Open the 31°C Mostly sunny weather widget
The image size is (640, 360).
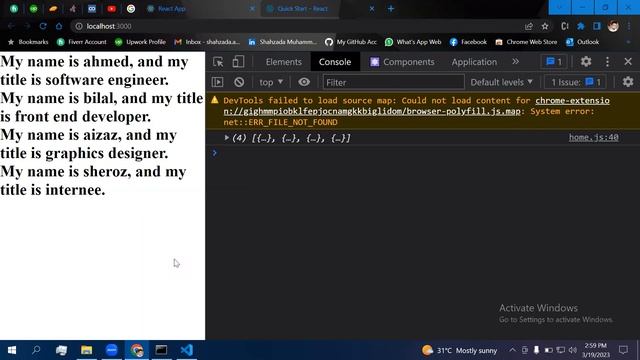click(460, 350)
